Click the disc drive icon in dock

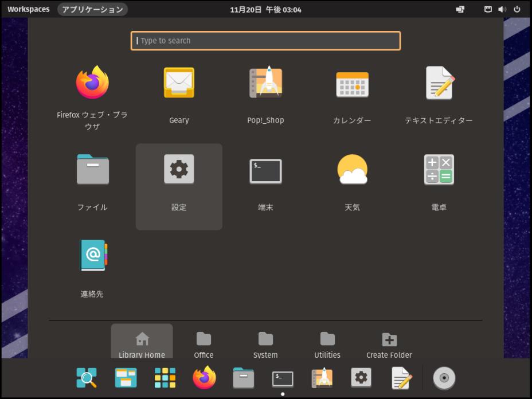[444, 378]
